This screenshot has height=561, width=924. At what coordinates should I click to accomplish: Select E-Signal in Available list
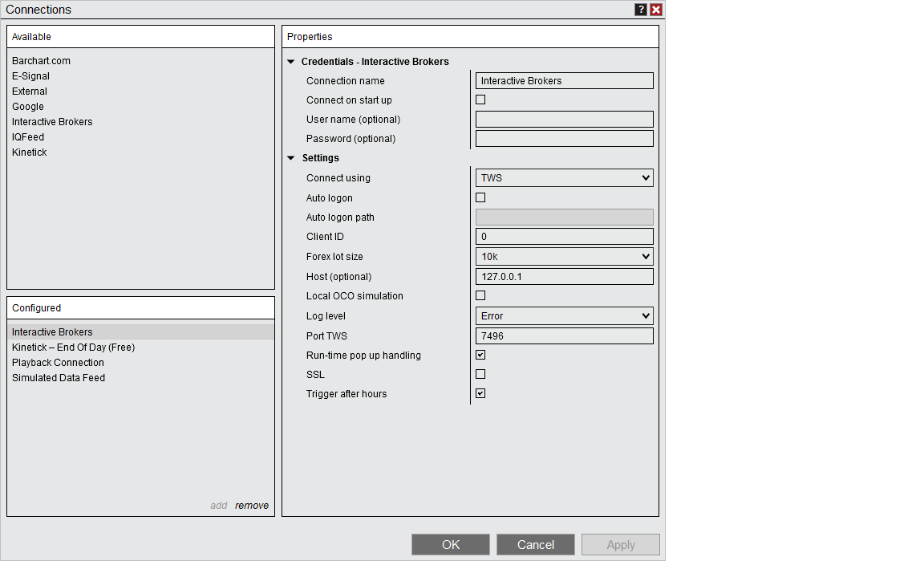point(30,76)
